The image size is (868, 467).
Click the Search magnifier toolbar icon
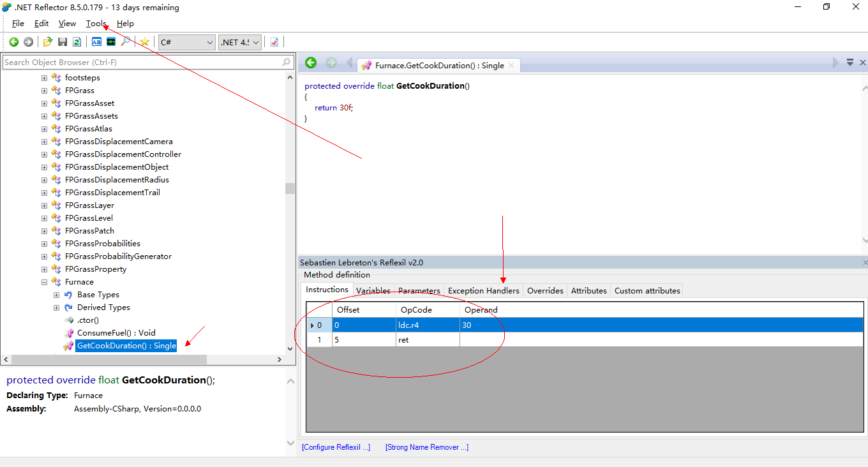[126, 42]
